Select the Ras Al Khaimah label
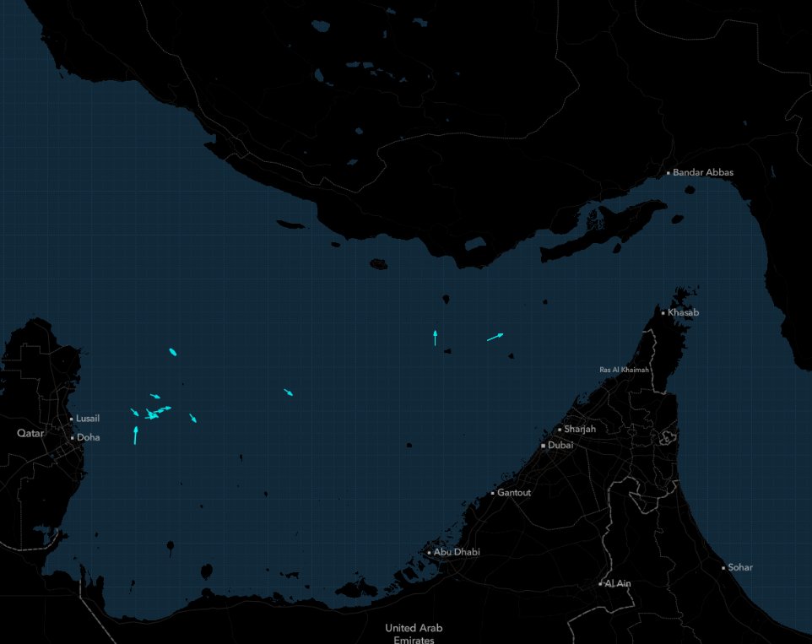 pyautogui.click(x=624, y=370)
